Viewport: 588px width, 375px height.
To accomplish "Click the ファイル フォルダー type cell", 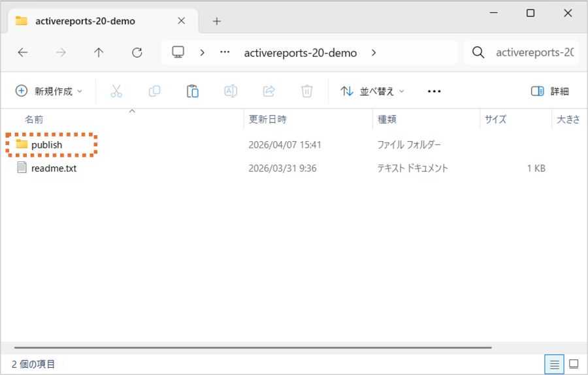I will pyautogui.click(x=409, y=145).
